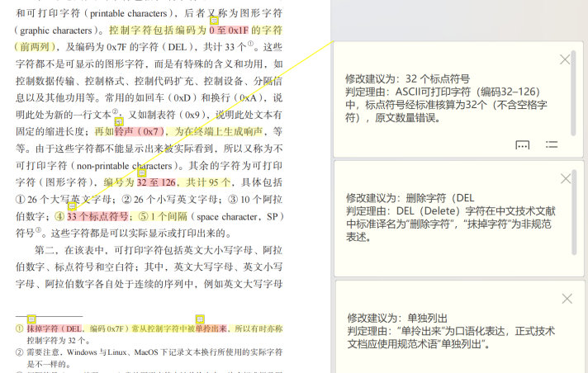Click the scrollbar of the first comment popup
The height and width of the screenshot is (373, 588).
pos(573,93)
